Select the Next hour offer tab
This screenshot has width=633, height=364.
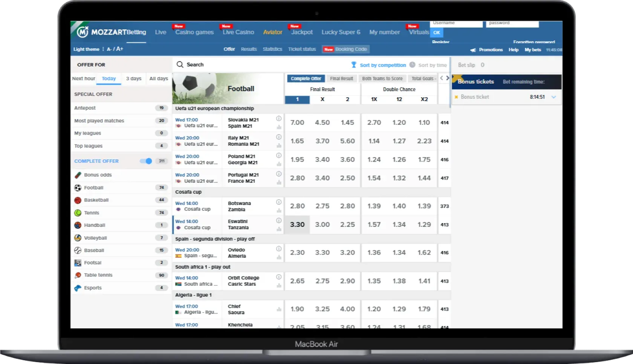click(x=84, y=78)
